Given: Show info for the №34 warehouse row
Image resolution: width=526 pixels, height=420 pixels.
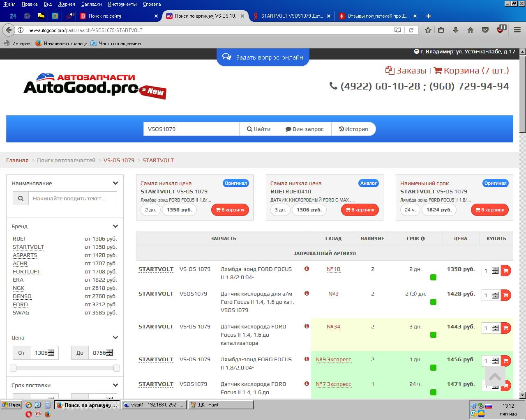Looking at the screenshot, I should (x=307, y=326).
